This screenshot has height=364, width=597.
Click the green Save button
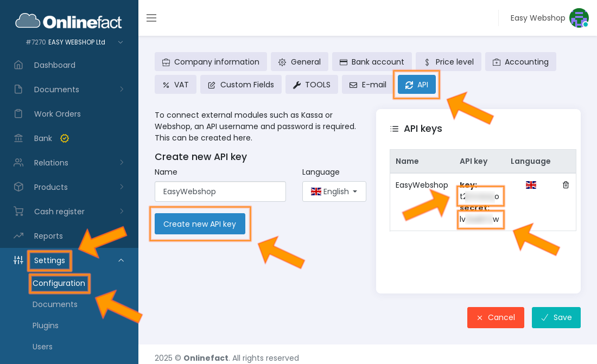click(x=556, y=317)
